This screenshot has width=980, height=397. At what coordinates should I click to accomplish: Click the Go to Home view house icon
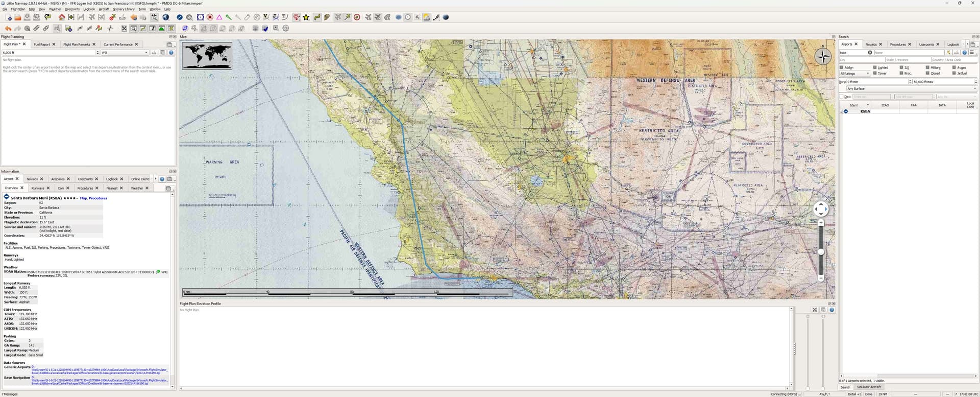[x=61, y=17]
